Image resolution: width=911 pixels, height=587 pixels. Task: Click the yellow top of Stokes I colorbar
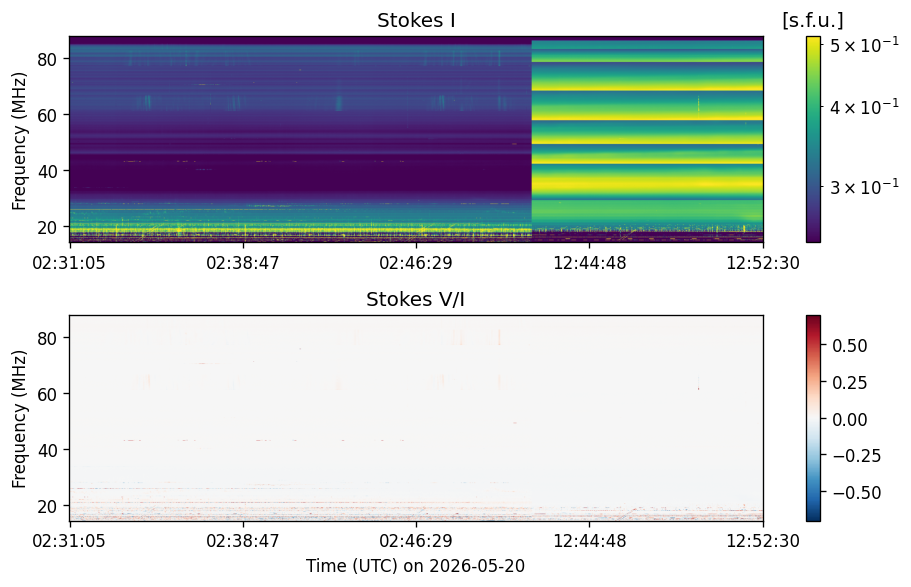coord(813,40)
